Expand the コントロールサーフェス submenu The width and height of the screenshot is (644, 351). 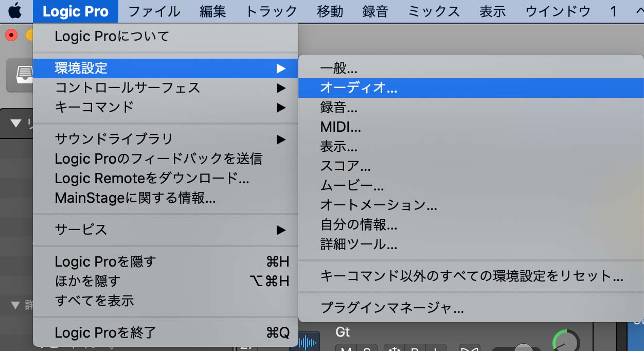coord(166,87)
